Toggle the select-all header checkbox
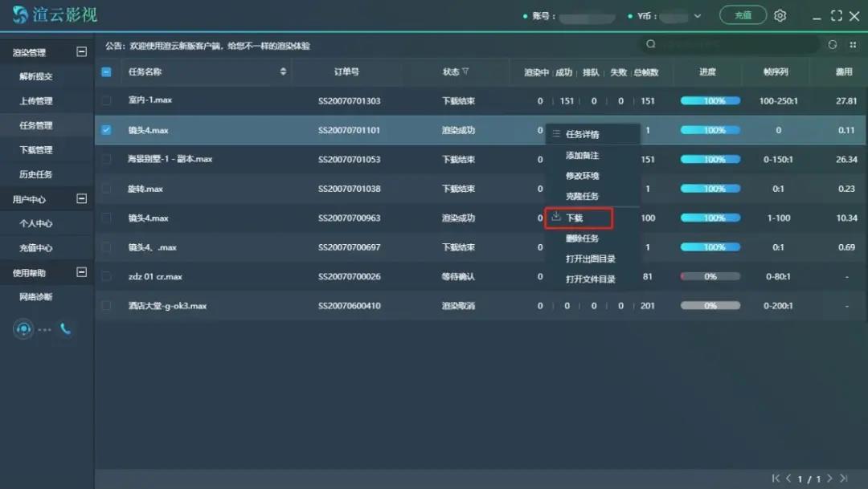Viewport: 868px width, 489px height. (x=106, y=71)
